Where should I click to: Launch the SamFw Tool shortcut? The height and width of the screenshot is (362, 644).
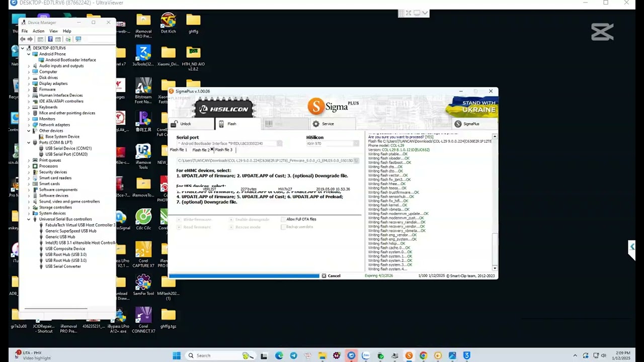click(x=143, y=285)
